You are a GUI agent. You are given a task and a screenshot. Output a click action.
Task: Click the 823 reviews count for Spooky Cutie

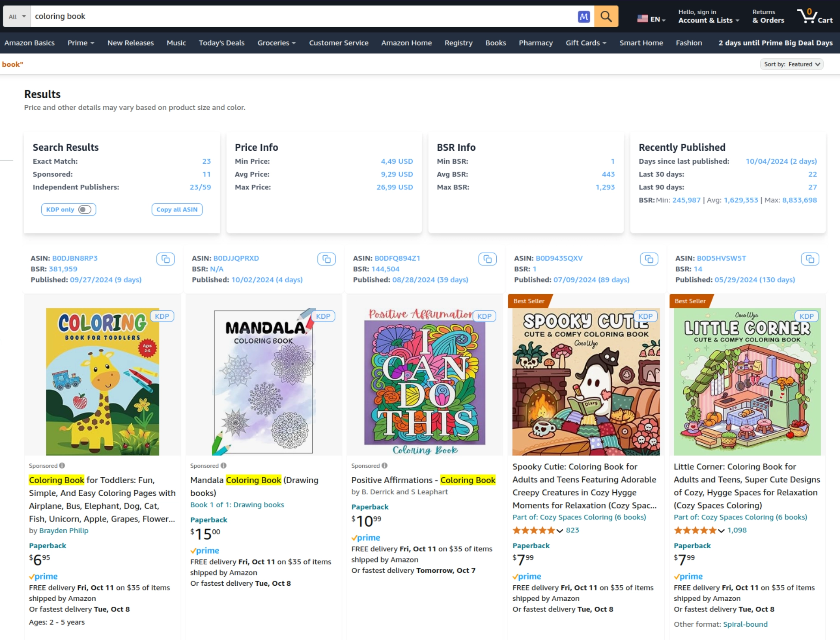(x=572, y=530)
